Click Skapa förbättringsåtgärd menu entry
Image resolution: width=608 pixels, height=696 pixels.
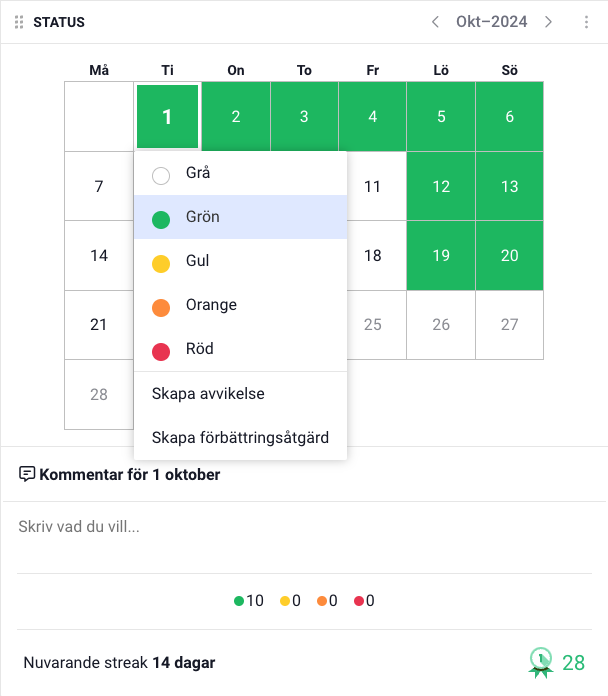coord(240,437)
